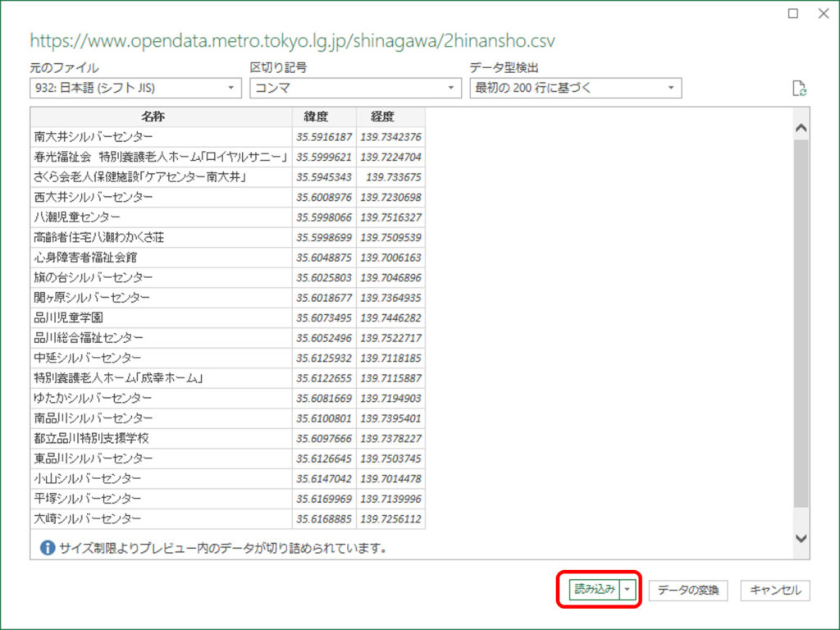This screenshot has height=630, width=840.
Task: Click the vertical scrollbar thumb in preview
Action: click(801, 323)
